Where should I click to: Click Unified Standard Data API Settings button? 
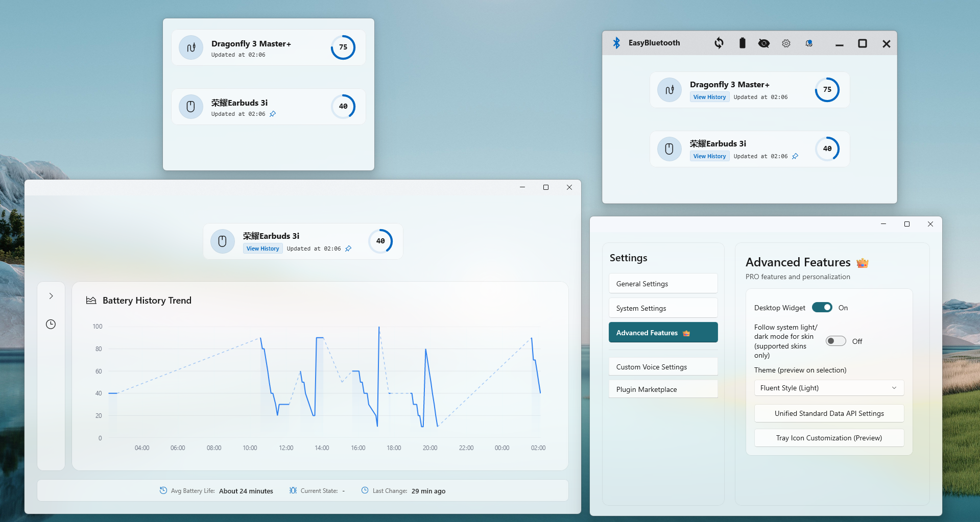(828, 413)
